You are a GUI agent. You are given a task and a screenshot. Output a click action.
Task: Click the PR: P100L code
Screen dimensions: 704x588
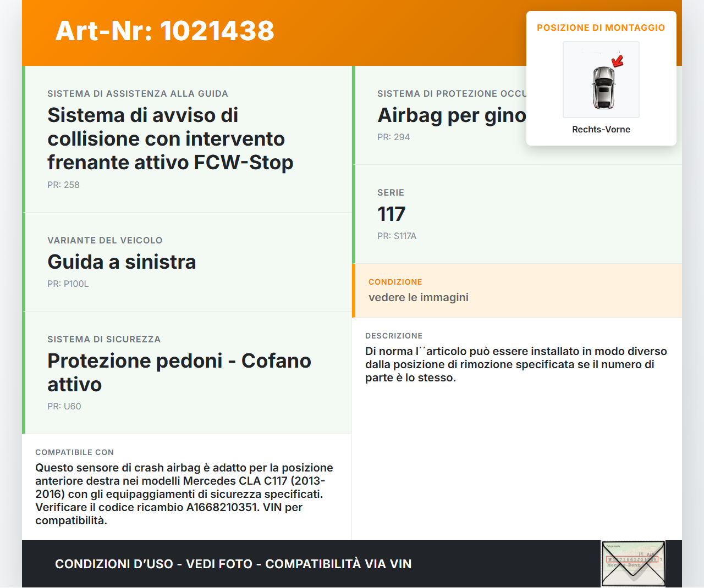pyautogui.click(x=68, y=284)
